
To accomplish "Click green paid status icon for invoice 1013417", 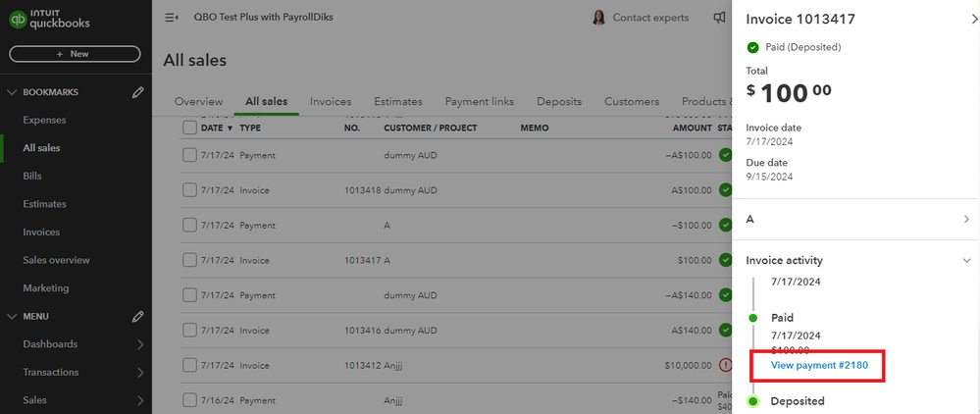I will pyautogui.click(x=725, y=260).
